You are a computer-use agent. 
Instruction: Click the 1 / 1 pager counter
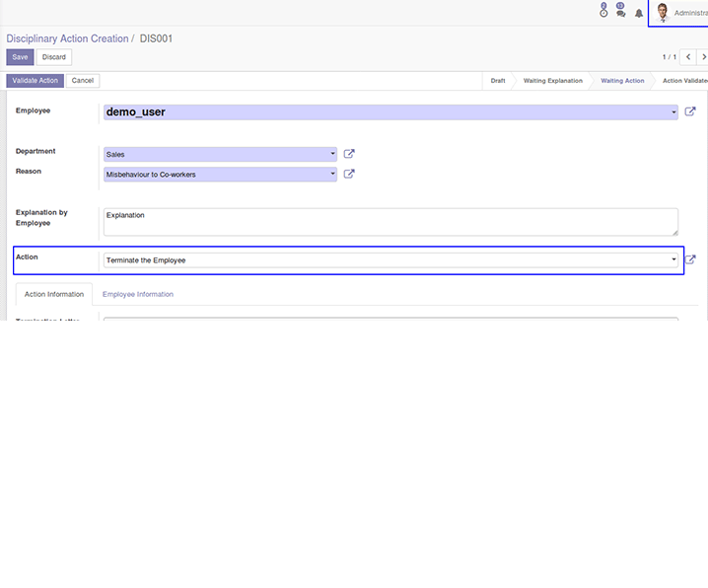(670, 57)
